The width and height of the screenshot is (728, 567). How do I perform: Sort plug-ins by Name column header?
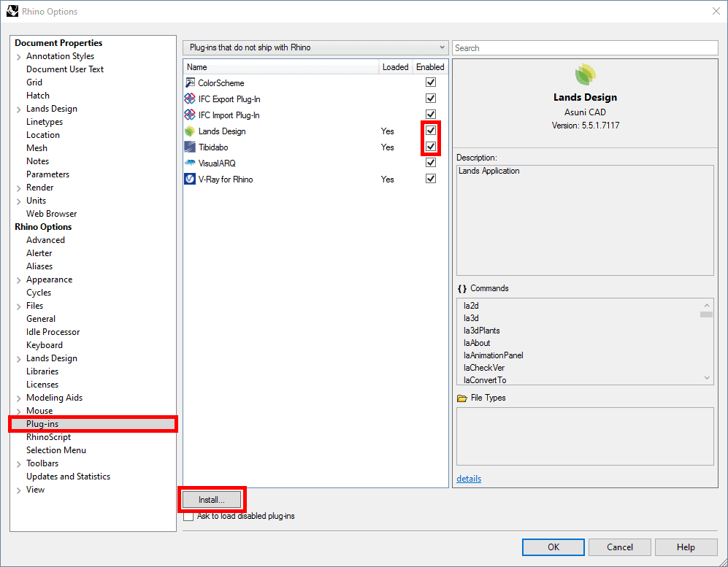(x=281, y=67)
